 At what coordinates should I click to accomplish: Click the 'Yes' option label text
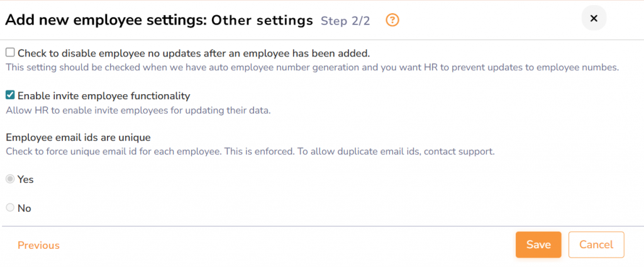(26, 179)
